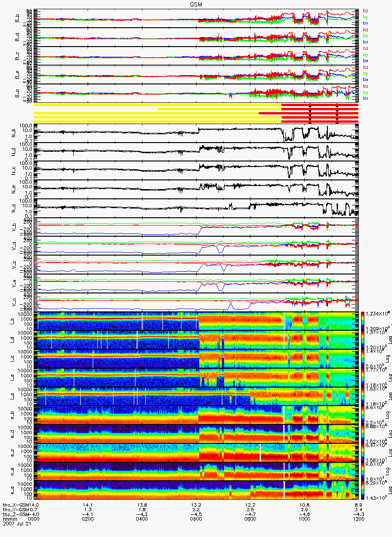Viewport: 392px width, 537px height.
Task: Click the 1.77×10⁶ colorbar label
Action: 376,370
